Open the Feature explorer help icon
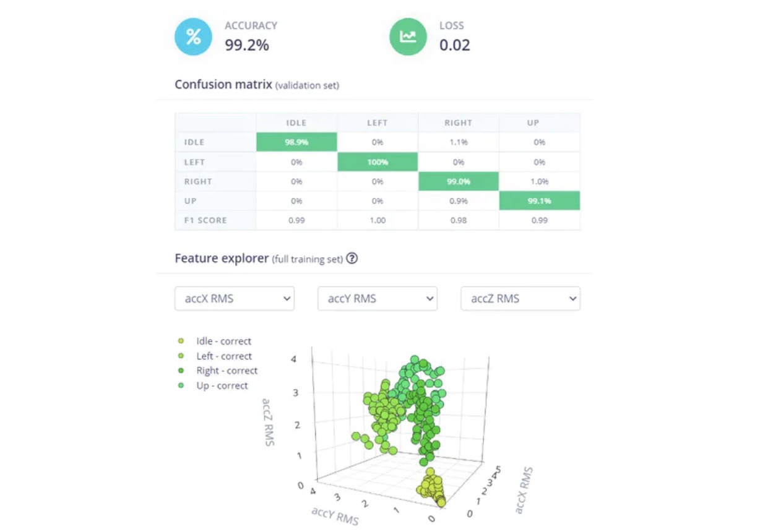This screenshot has width=760, height=532. [352, 259]
